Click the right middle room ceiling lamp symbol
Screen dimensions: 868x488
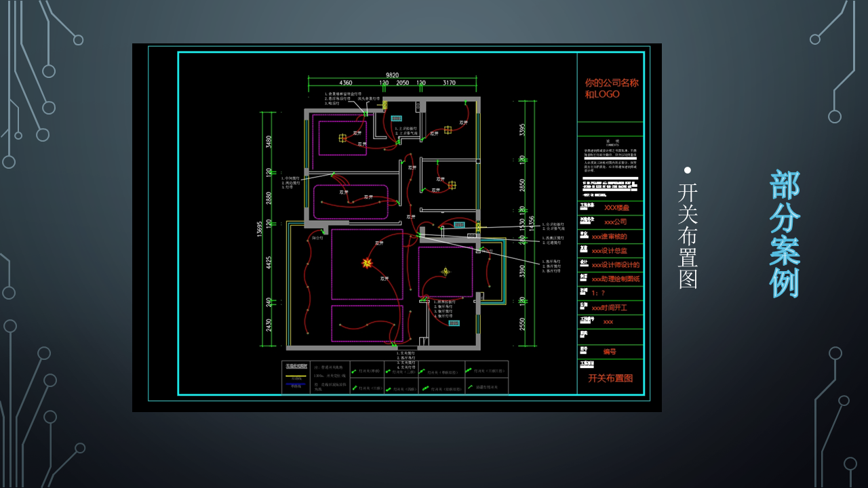452,185
